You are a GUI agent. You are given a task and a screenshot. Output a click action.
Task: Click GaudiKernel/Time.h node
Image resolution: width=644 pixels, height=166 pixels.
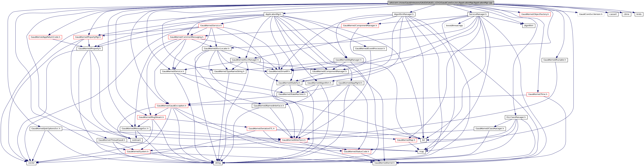537,94
